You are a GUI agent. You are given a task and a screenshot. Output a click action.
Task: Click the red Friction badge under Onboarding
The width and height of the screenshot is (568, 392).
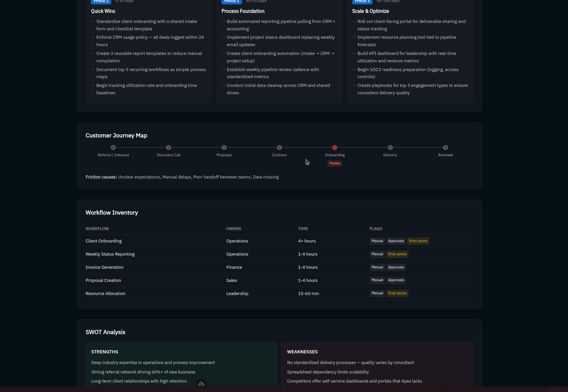[335, 163]
